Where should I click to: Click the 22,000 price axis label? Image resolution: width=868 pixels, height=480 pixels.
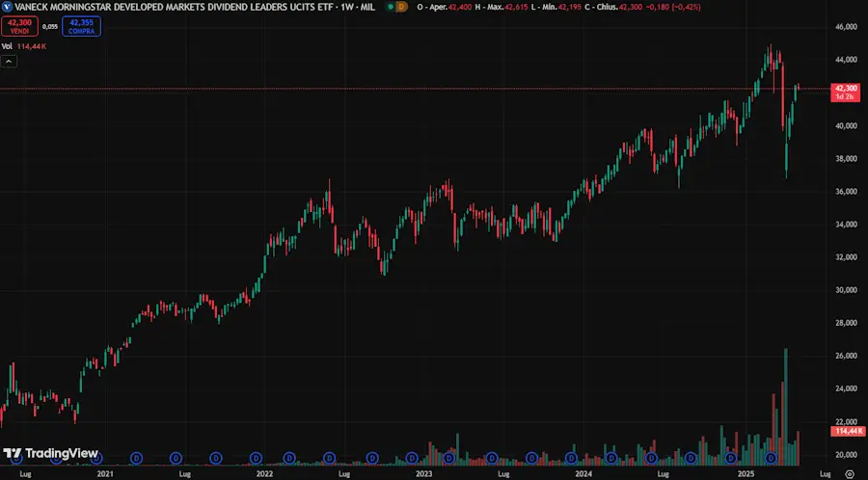tap(846, 421)
